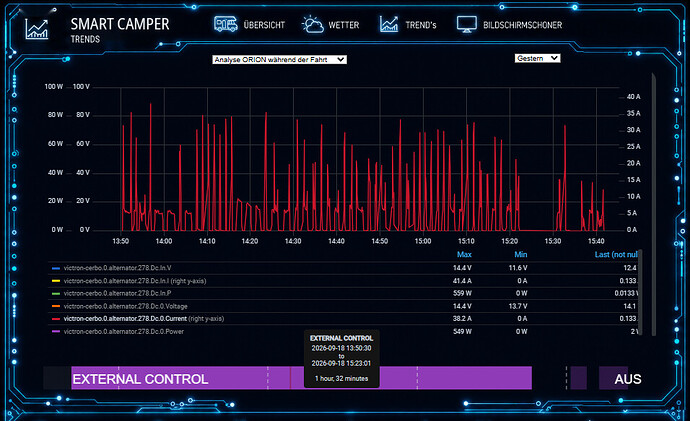Click the blue Dc.In.V color swatch
690x421 pixels.
(x=56, y=268)
